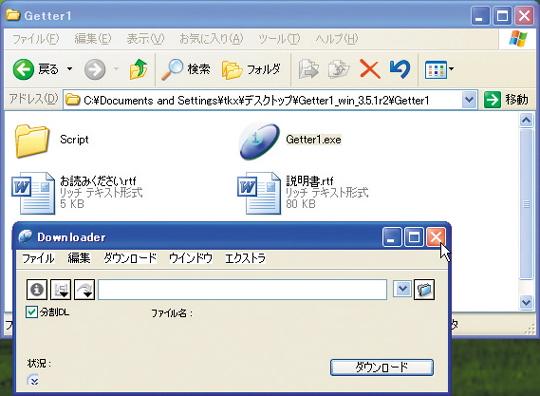This screenshot has width=540, height=396.
Task: Expand the Downloader URL history dropdown
Action: pos(402,289)
